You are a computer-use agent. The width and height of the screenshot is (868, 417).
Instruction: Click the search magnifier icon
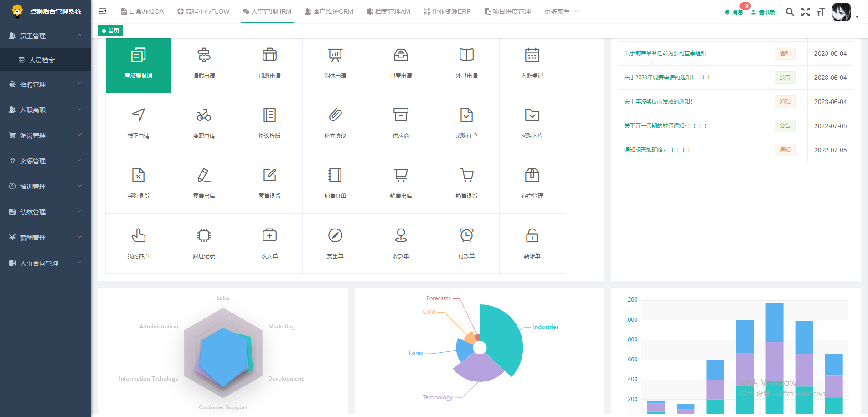[790, 12]
